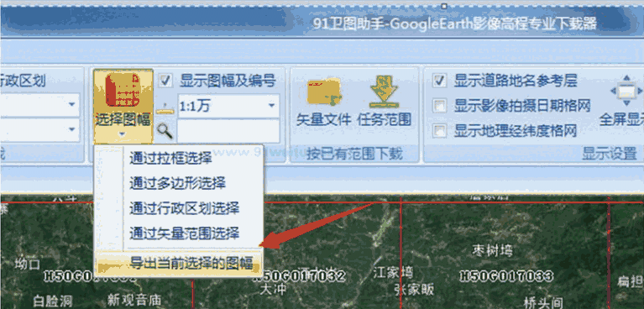
Task: Click the 任务范围 download icon
Action: click(x=384, y=92)
